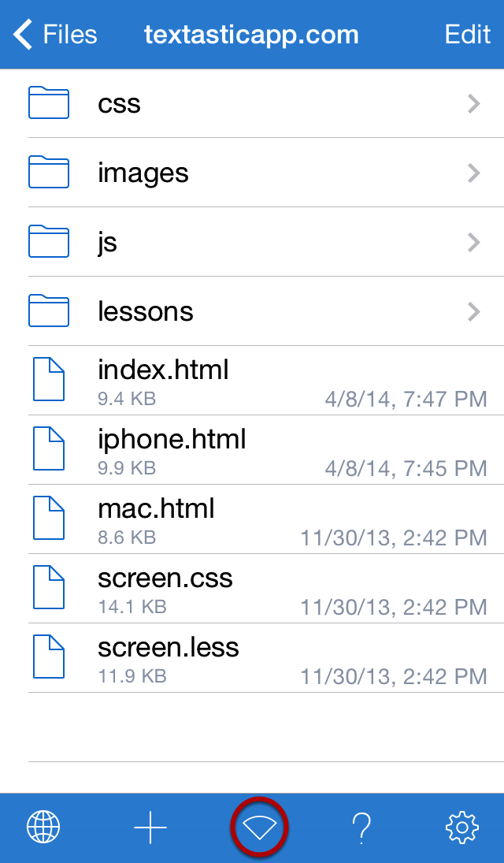The image size is (504, 863).
Task: Tap the screen.less document icon
Action: tap(48, 656)
